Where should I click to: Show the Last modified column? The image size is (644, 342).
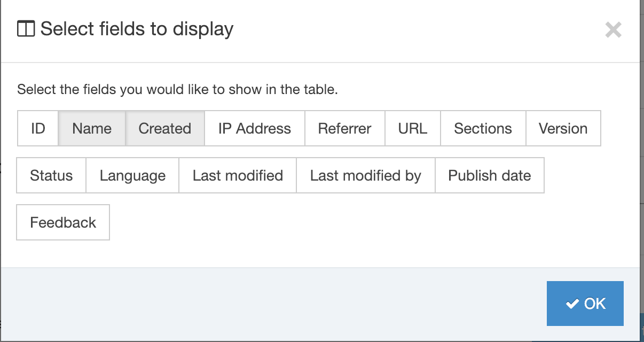click(x=238, y=175)
